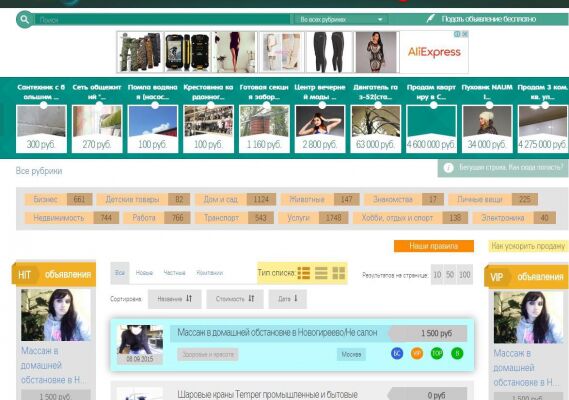This screenshot has width=569, height=400.
Task: Click the VIP sidebar massage ad title
Action: point(526,368)
